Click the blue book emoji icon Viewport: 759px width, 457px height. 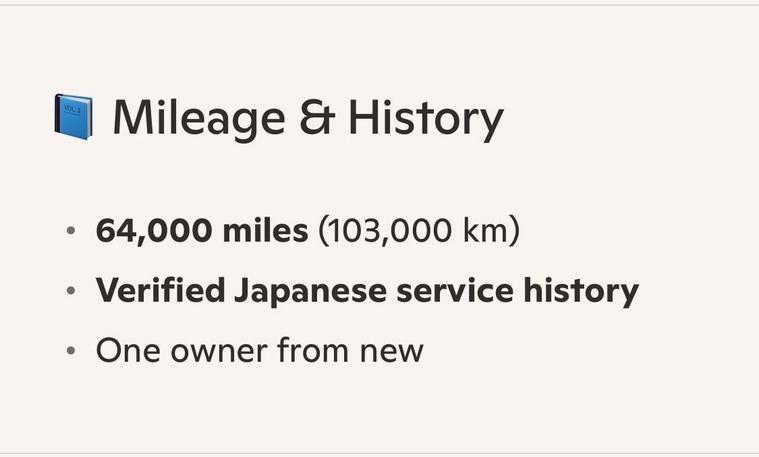[x=72, y=117]
